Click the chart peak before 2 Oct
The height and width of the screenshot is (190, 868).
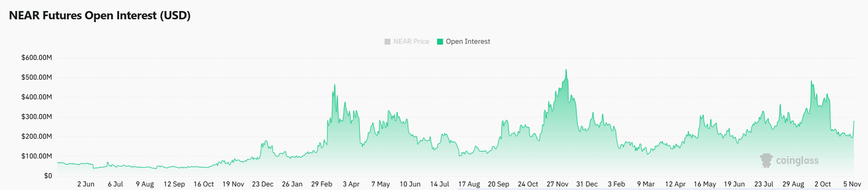pos(811,81)
